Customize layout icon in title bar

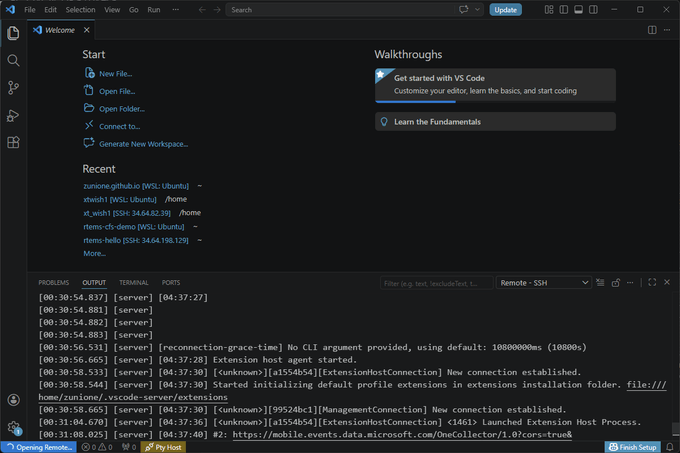tap(549, 10)
